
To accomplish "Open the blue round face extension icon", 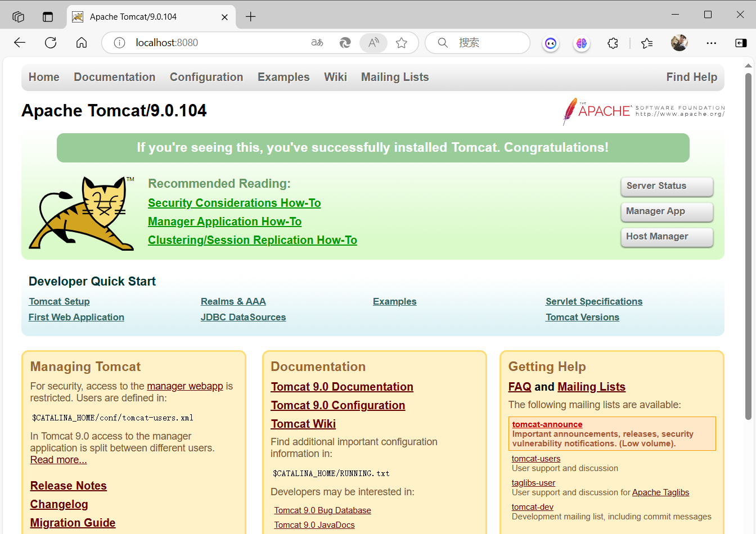I will pyautogui.click(x=551, y=43).
